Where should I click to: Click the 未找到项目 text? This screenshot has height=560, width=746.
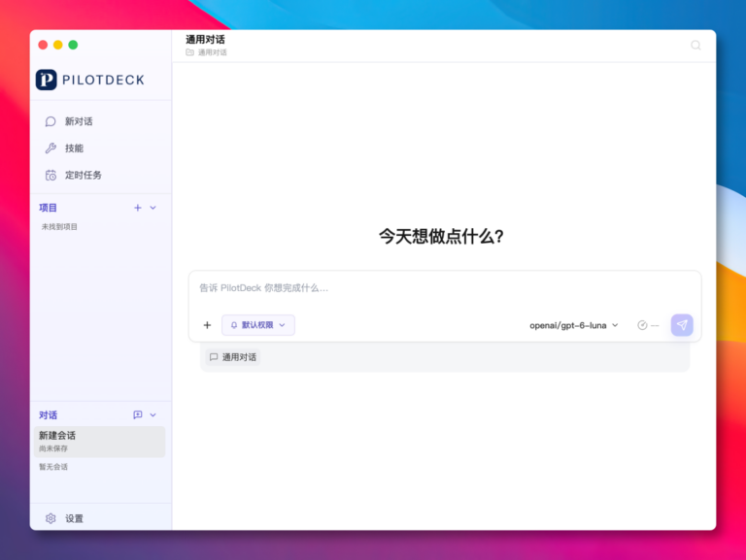pyautogui.click(x=59, y=227)
